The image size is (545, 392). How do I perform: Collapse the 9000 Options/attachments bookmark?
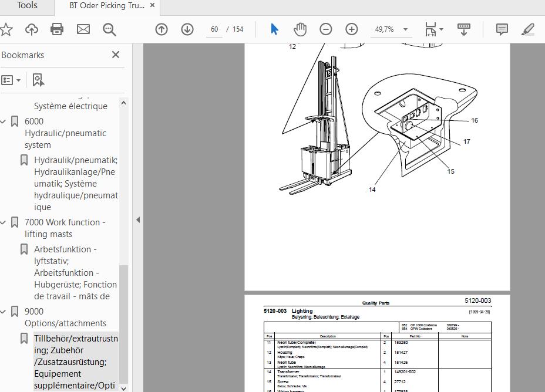[x=3, y=312]
